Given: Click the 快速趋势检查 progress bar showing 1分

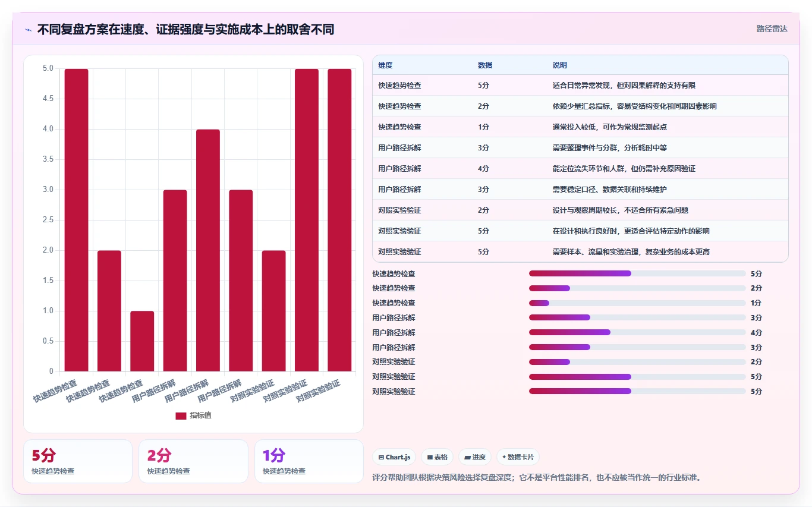Looking at the screenshot, I should [637, 303].
